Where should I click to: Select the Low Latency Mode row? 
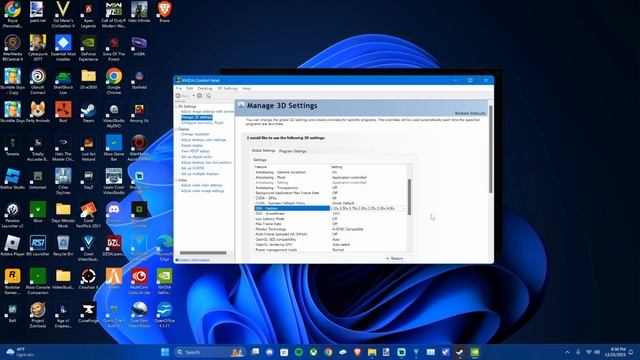tap(331, 219)
